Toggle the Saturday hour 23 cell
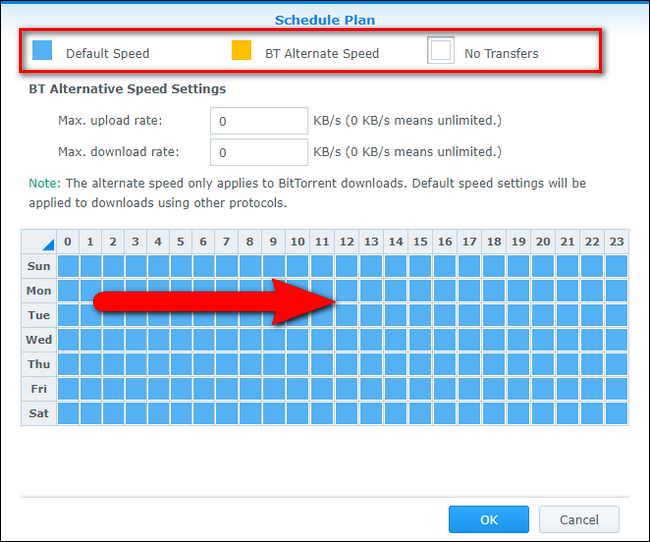This screenshot has height=542, width=650. [x=616, y=412]
